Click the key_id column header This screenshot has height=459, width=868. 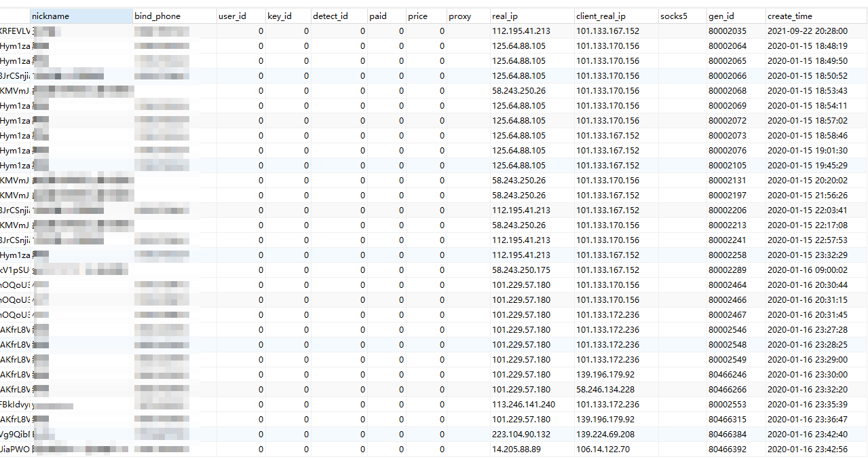pos(288,16)
